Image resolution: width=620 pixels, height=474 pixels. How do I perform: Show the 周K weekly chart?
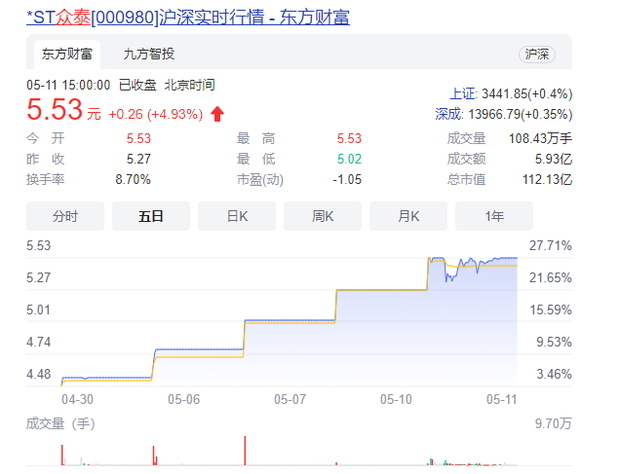pyautogui.click(x=323, y=216)
